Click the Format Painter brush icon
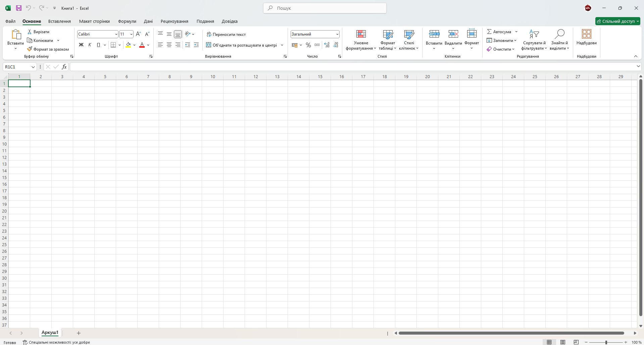Image resolution: width=644 pixels, height=345 pixels. pyautogui.click(x=30, y=49)
